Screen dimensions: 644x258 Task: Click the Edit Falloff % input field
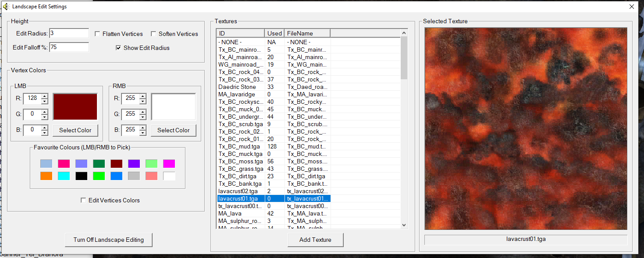point(69,47)
